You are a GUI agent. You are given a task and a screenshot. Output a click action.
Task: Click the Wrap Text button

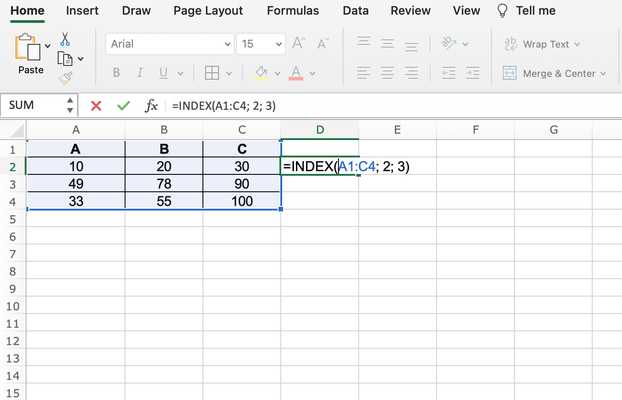pos(542,44)
